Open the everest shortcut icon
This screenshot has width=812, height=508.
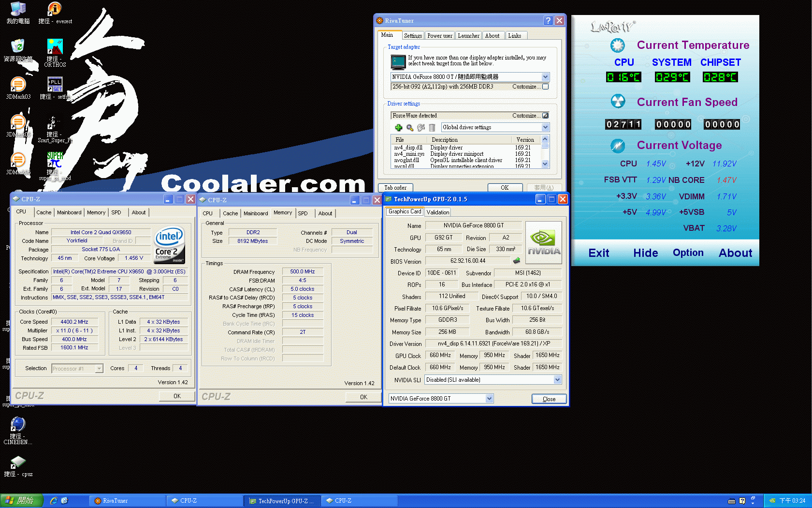point(55,13)
